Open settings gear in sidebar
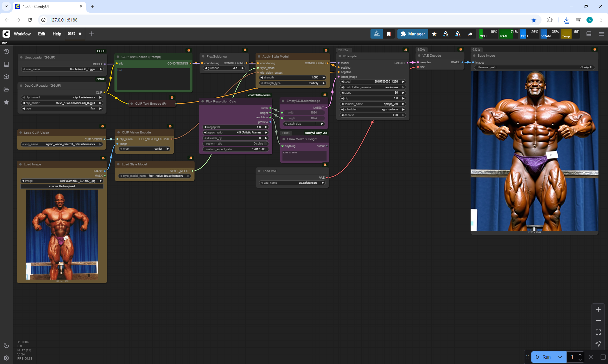Image resolution: width=608 pixels, height=364 pixels. point(6,358)
